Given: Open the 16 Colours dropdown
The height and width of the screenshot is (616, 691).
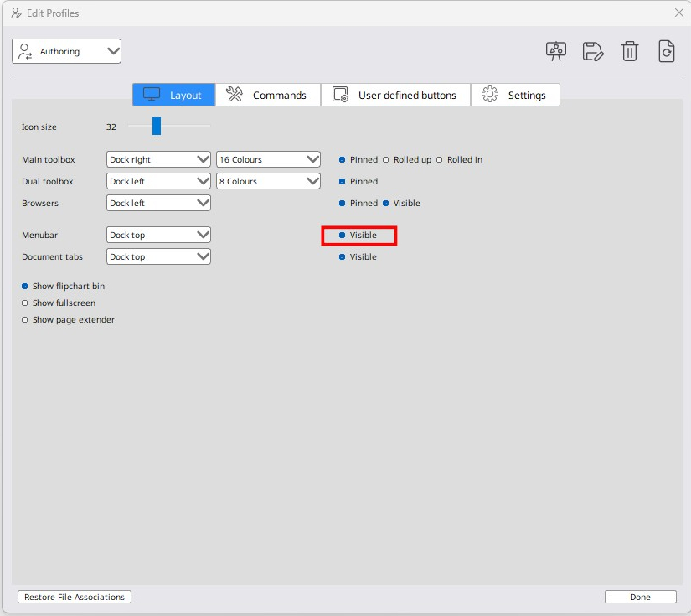Looking at the screenshot, I should point(269,159).
